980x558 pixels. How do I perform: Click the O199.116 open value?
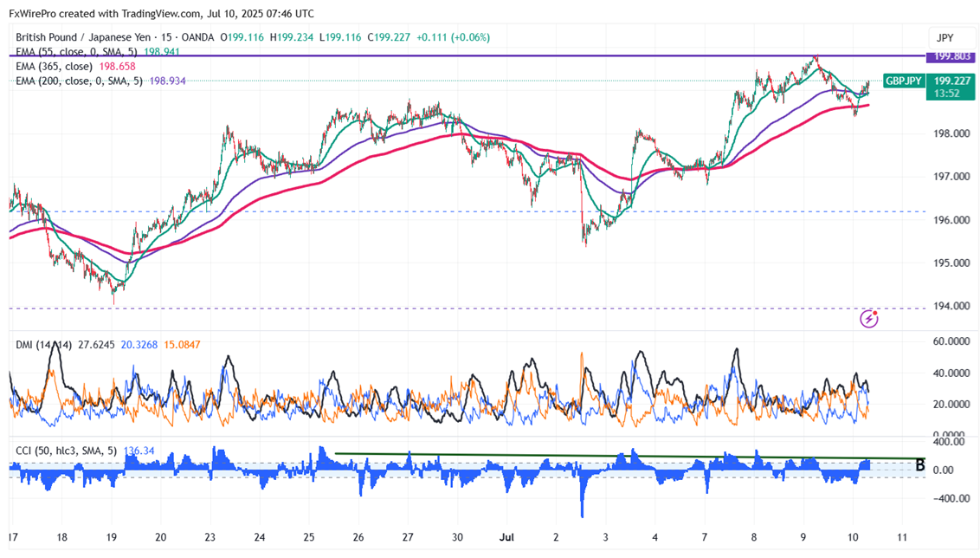coord(242,37)
